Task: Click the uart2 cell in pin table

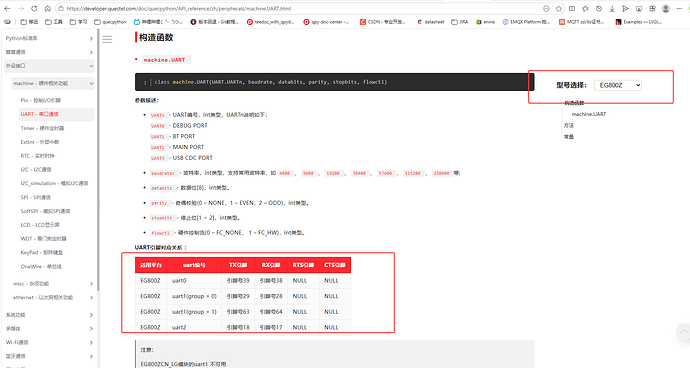Action: click(194, 328)
